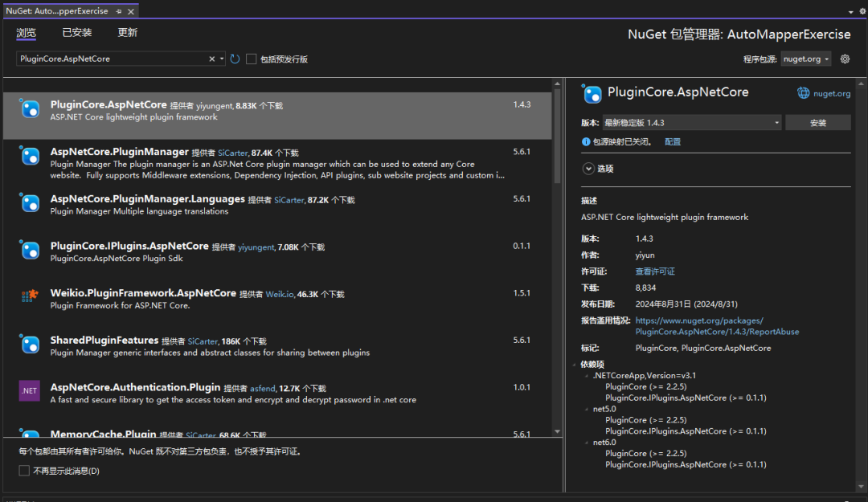868x502 pixels.
Task: Click the package icon in details header
Action: (x=592, y=93)
